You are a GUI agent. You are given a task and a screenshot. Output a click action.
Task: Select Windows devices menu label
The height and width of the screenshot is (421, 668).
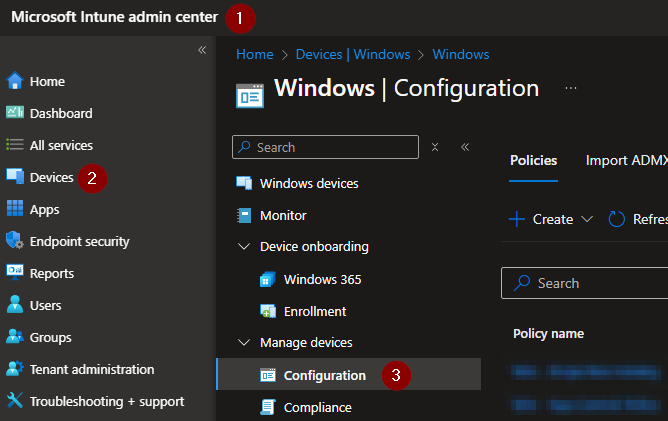click(x=309, y=183)
